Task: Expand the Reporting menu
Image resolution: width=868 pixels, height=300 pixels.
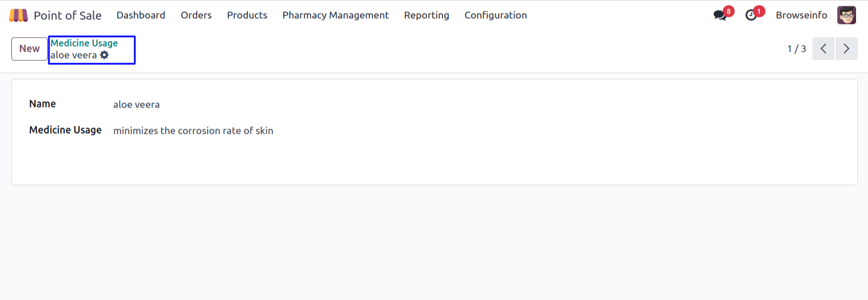Action: coord(427,15)
